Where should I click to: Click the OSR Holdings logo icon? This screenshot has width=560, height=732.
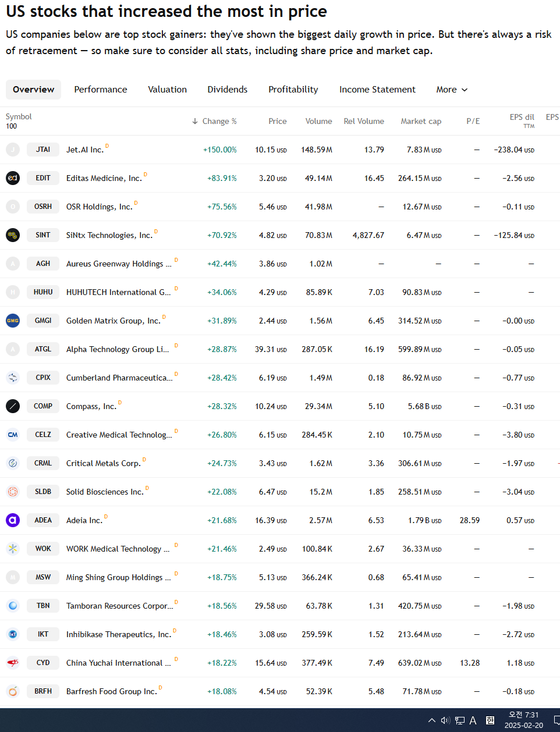13,207
